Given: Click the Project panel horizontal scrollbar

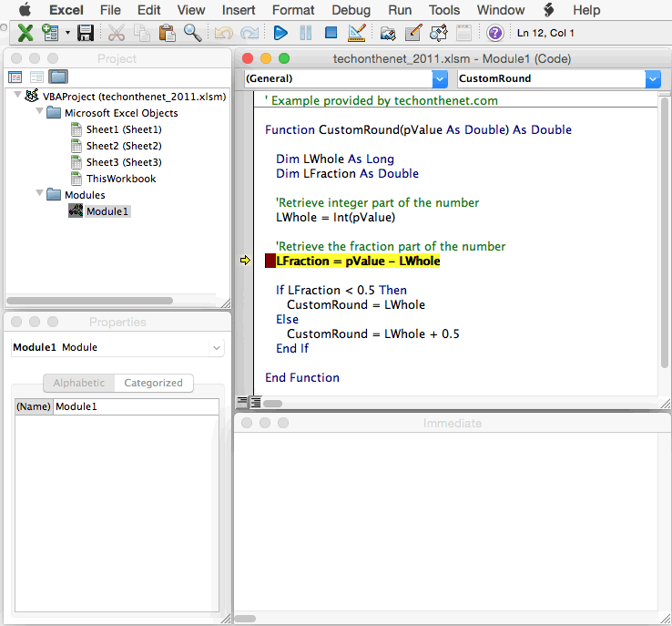Looking at the screenshot, I should pos(89,301).
